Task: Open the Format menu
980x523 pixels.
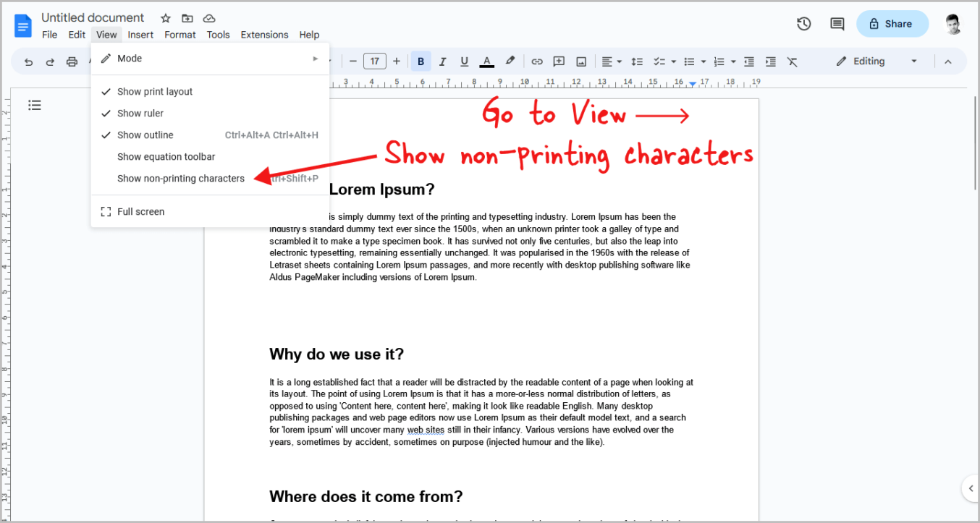Action: pos(180,35)
